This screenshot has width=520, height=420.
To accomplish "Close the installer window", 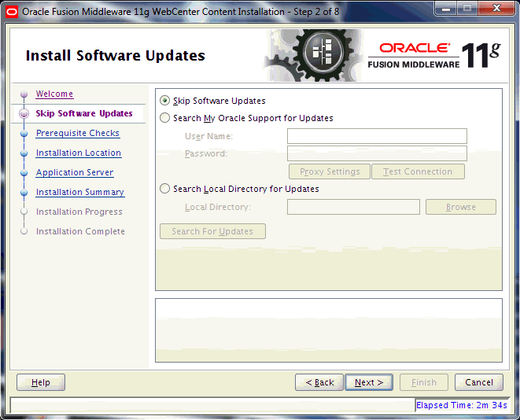I will [x=496, y=8].
